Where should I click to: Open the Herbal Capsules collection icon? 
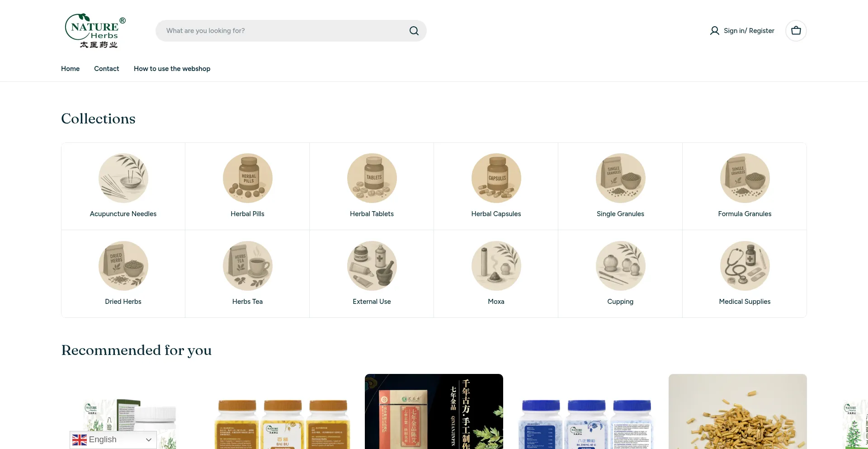pyautogui.click(x=496, y=178)
